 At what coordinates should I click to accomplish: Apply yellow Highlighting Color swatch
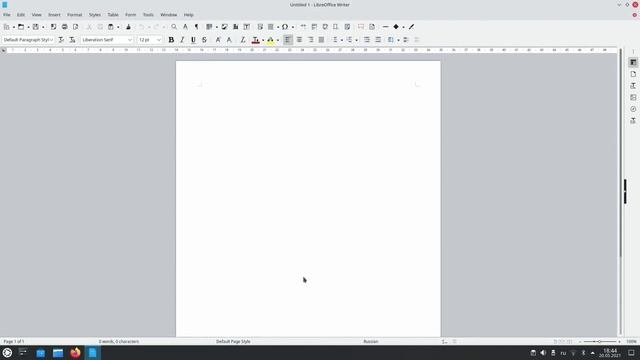[x=270, y=40]
